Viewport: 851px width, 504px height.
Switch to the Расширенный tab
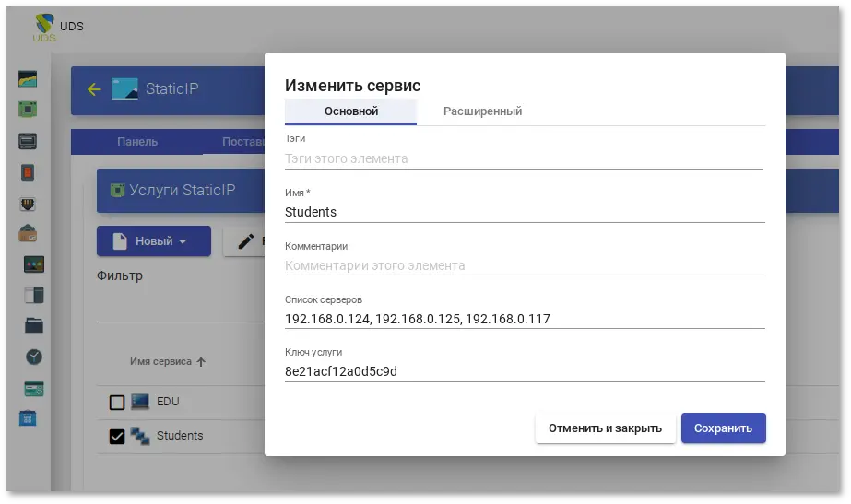482,111
